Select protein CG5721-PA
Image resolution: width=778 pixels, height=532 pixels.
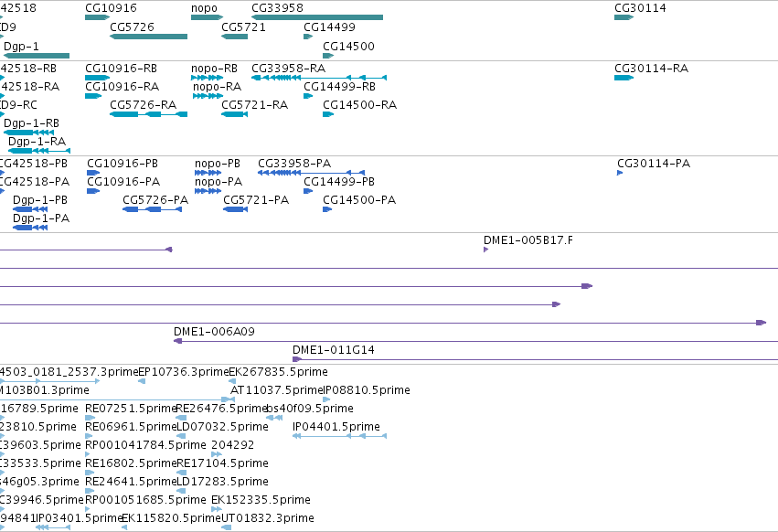click(235, 209)
